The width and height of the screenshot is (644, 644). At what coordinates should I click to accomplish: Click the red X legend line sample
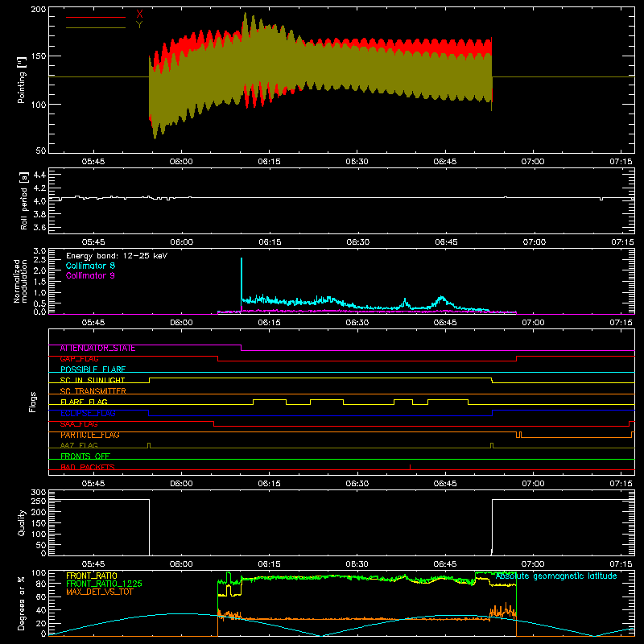[96, 17]
